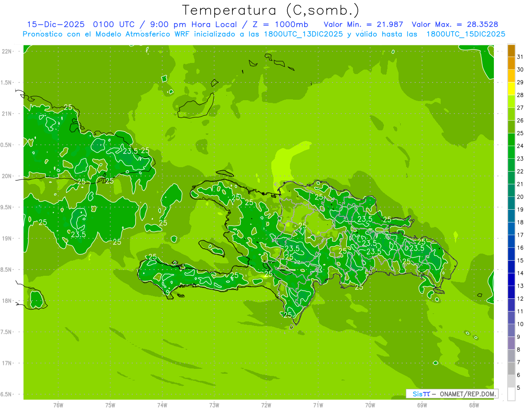The height and width of the screenshot is (411, 532).
Task: Click the "70W" longitude label
Action: coord(370,405)
